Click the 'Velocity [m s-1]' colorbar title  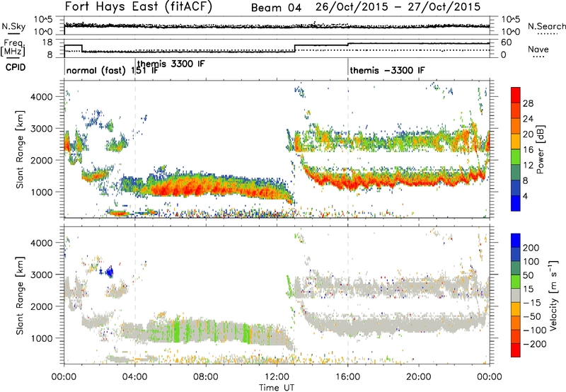coord(553,295)
